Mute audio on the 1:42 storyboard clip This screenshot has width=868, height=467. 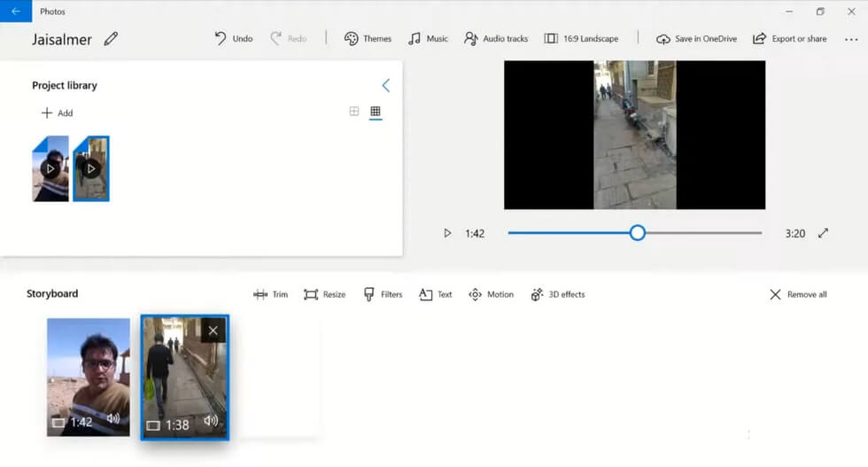point(113,419)
